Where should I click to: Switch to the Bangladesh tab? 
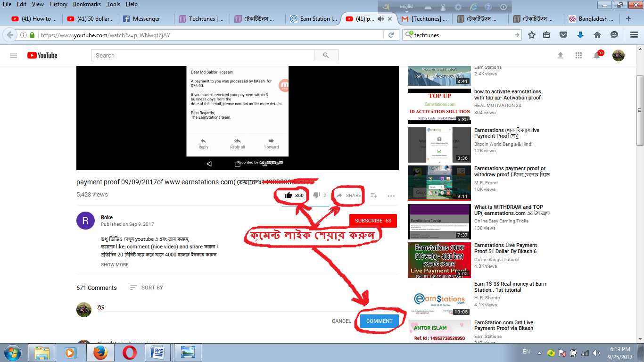[x=592, y=19]
